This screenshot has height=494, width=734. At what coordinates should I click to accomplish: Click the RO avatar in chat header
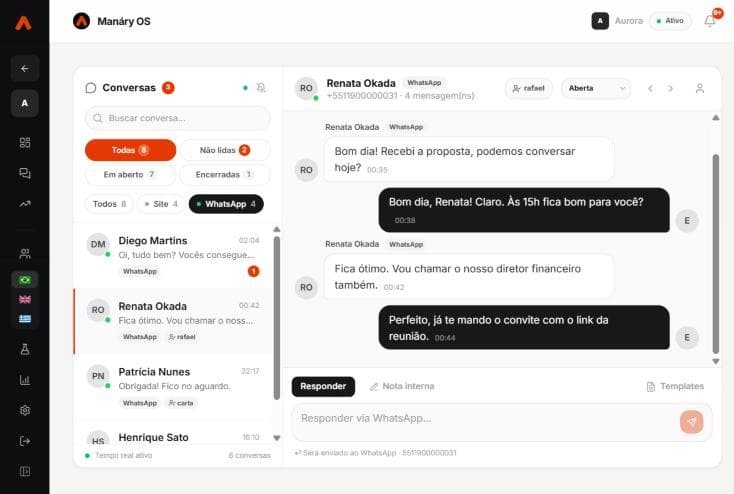point(306,88)
